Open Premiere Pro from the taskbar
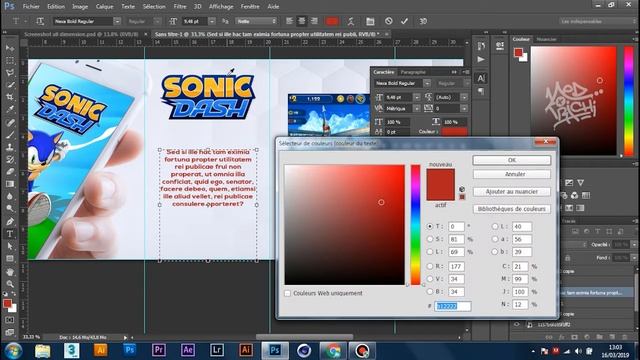This screenshot has height=360, width=640. coord(159,350)
